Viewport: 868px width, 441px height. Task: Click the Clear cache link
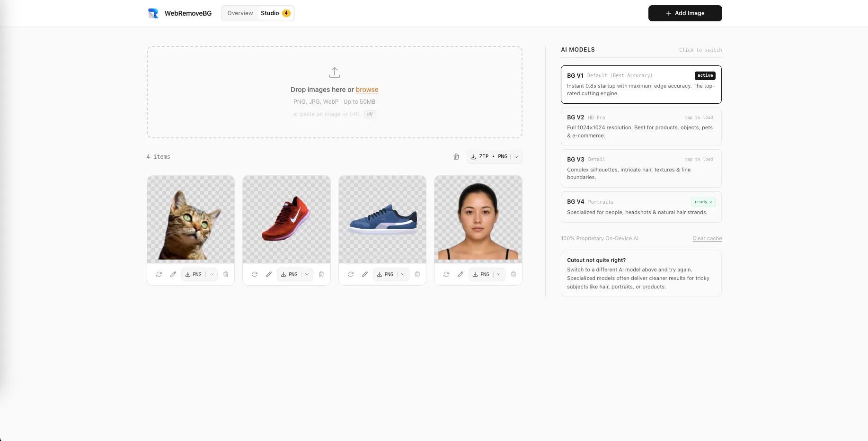[707, 238]
